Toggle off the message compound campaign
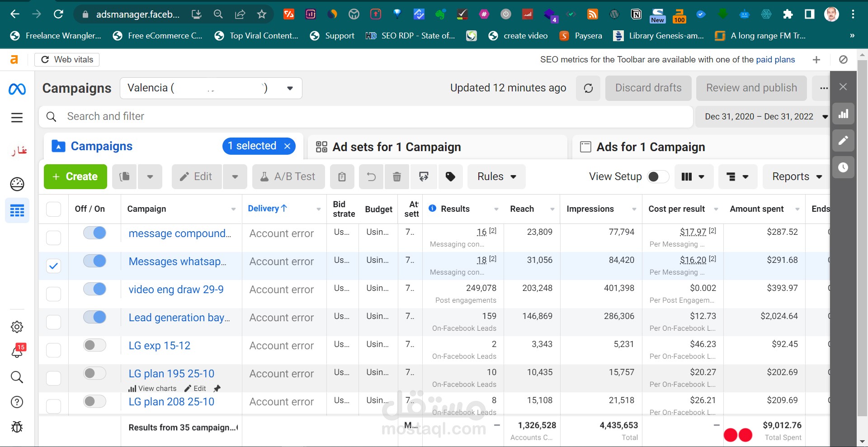This screenshot has width=868, height=447. (x=94, y=233)
